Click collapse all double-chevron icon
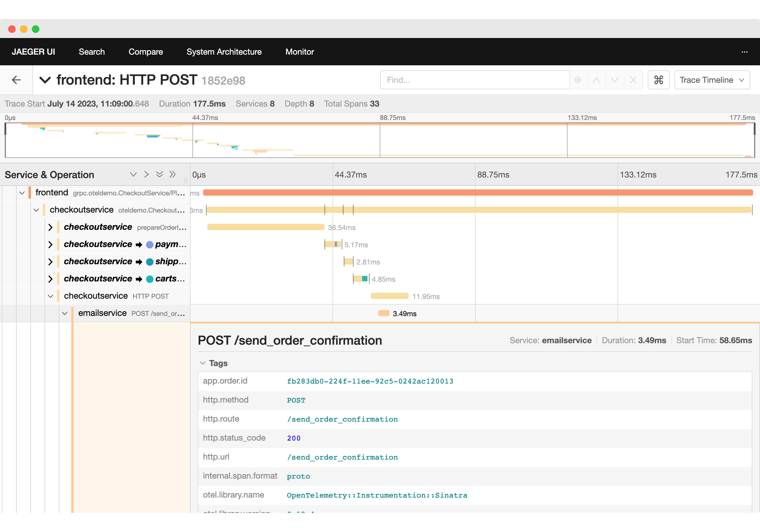Screen dimensions: 760x532 (x=172, y=175)
